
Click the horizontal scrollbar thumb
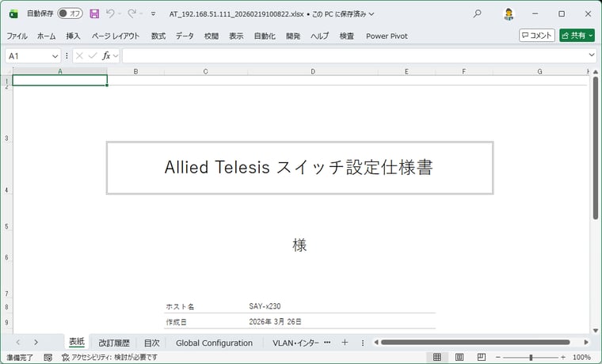click(x=475, y=342)
